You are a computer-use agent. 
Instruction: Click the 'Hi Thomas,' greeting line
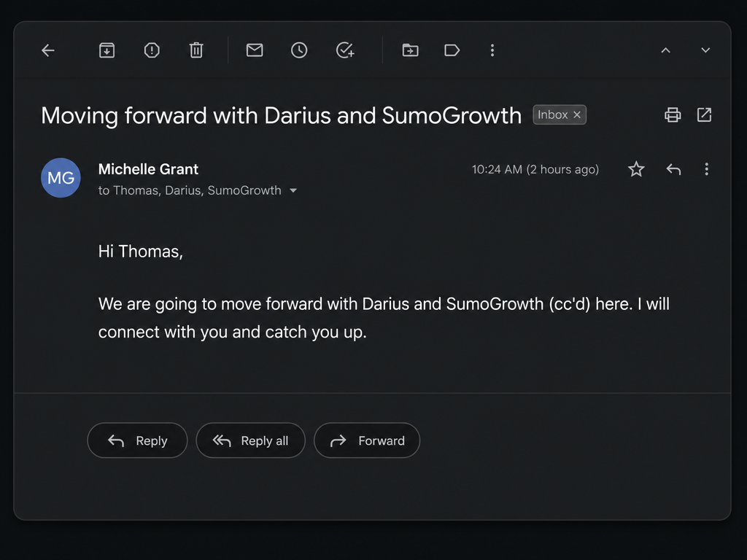point(141,252)
